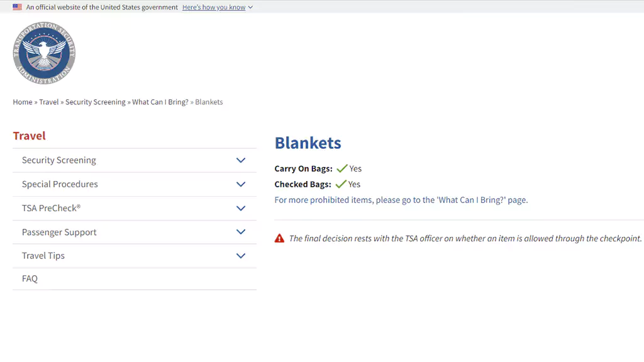Open Security Screening breadcrumb link
The height and width of the screenshot is (362, 644).
[96, 102]
